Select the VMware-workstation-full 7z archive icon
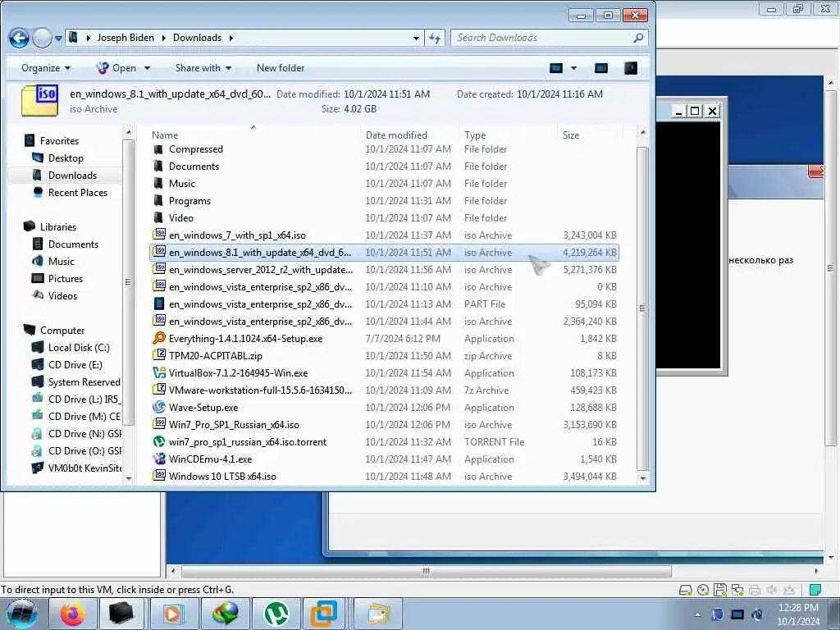The width and height of the screenshot is (840, 630). (159, 390)
